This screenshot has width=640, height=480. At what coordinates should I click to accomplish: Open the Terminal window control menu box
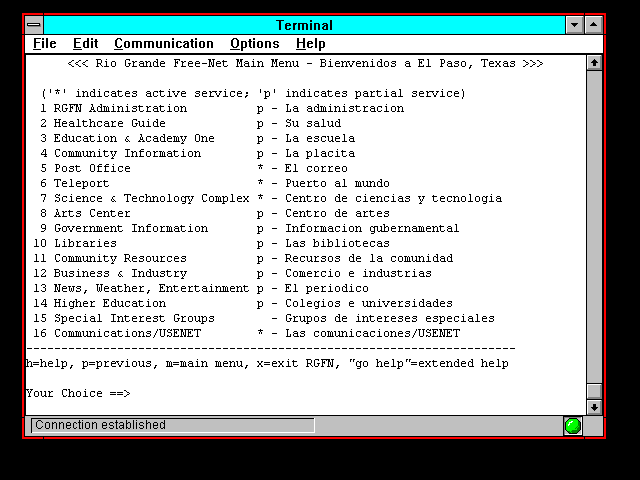(34, 25)
